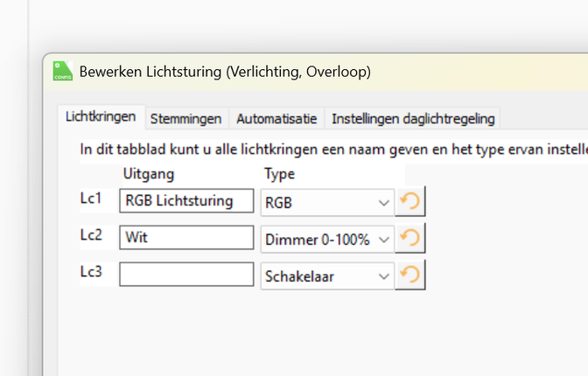Click the Lc3 row label
588x376 pixels.
[x=91, y=271]
